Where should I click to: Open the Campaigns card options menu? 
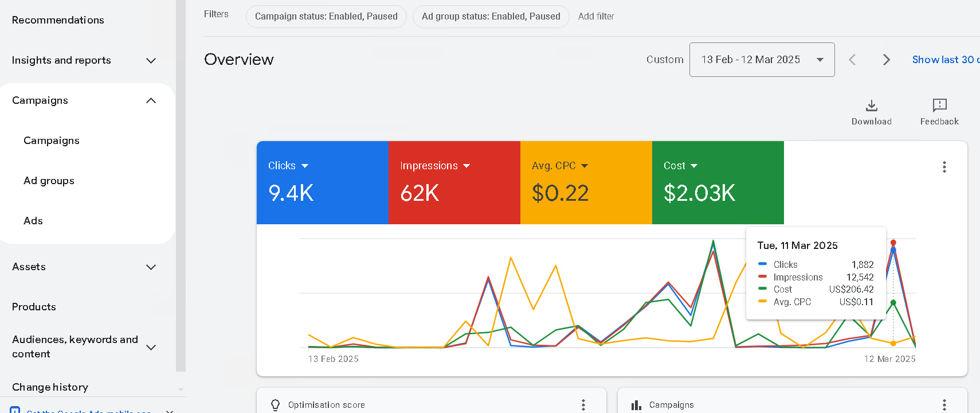click(x=944, y=404)
